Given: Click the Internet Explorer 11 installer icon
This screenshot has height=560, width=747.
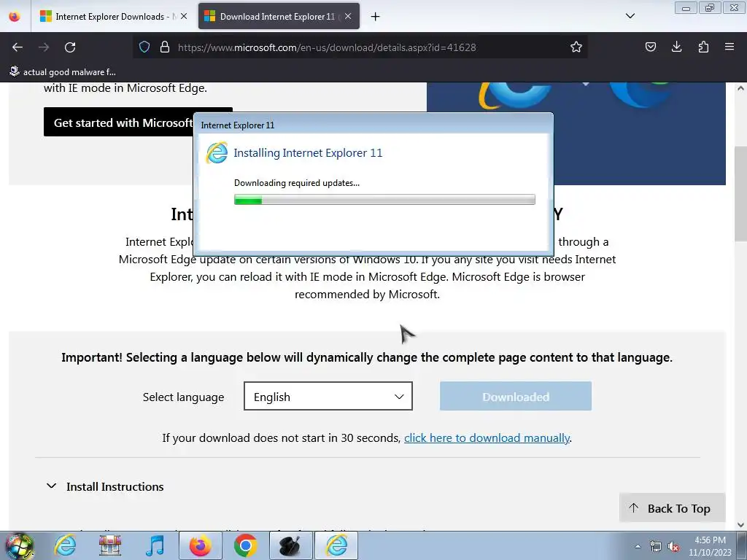Looking at the screenshot, I should 217,153.
